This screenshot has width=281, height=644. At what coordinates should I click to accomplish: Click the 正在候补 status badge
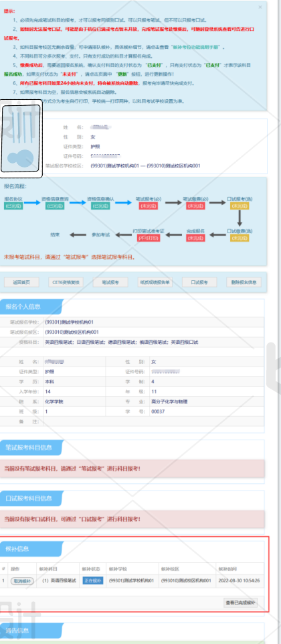point(93,581)
